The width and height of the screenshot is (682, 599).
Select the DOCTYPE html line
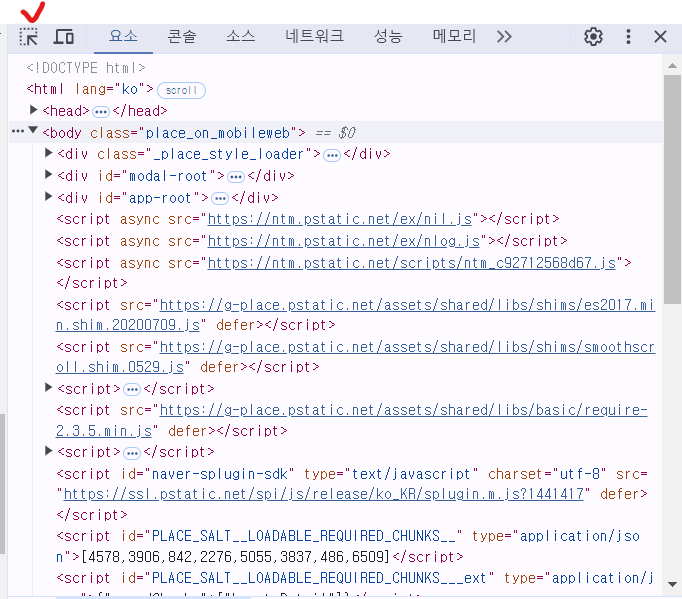pyautogui.click(x=86, y=68)
